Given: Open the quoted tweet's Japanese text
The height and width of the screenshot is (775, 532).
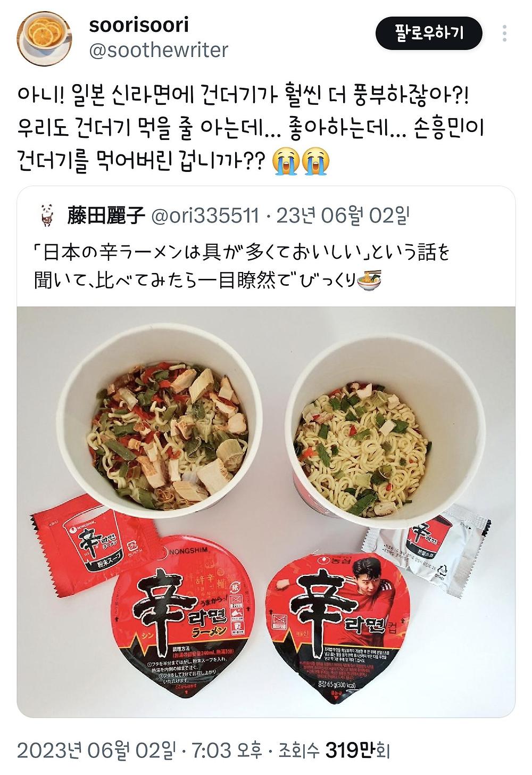Looking at the screenshot, I should (x=242, y=265).
